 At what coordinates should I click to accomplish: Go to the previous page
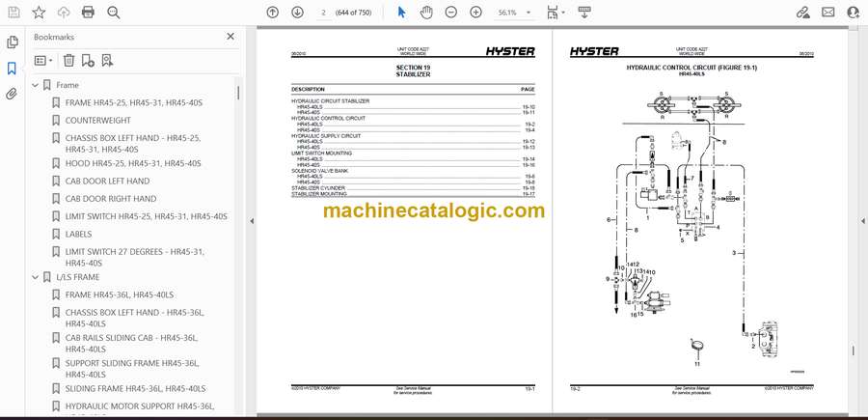coord(272,13)
